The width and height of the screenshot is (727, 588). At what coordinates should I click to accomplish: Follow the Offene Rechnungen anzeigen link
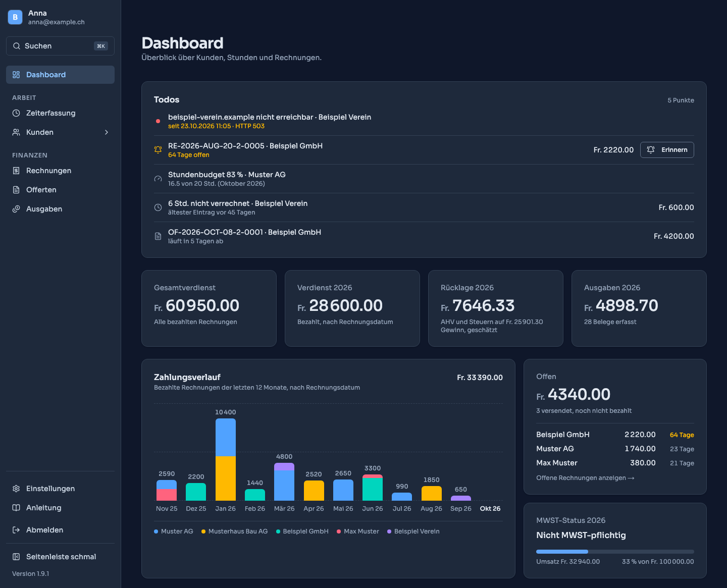585,478
